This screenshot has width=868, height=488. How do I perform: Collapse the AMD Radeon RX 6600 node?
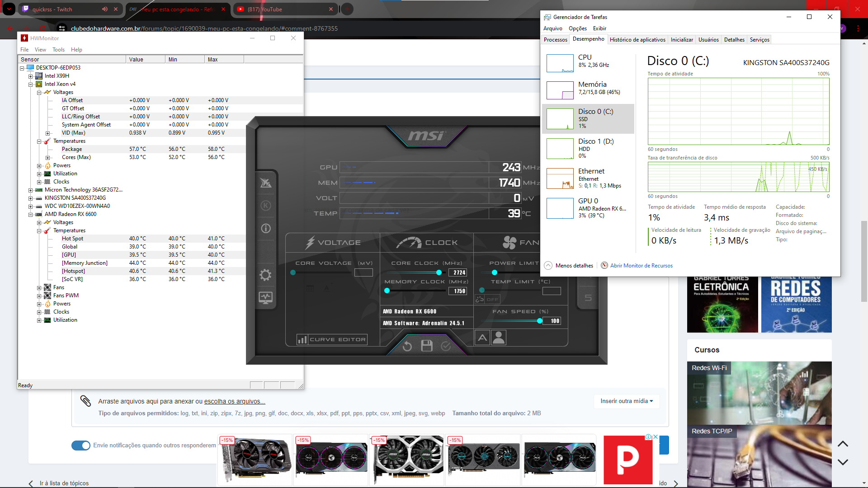(30, 214)
